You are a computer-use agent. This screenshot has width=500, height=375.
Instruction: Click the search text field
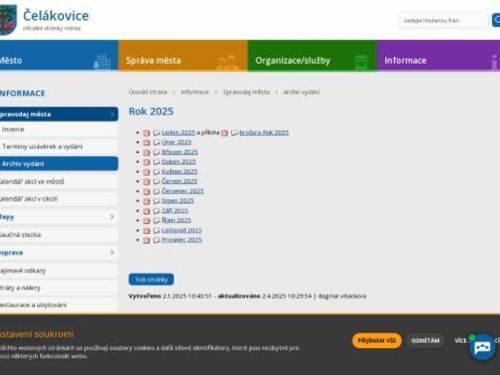tap(444, 20)
